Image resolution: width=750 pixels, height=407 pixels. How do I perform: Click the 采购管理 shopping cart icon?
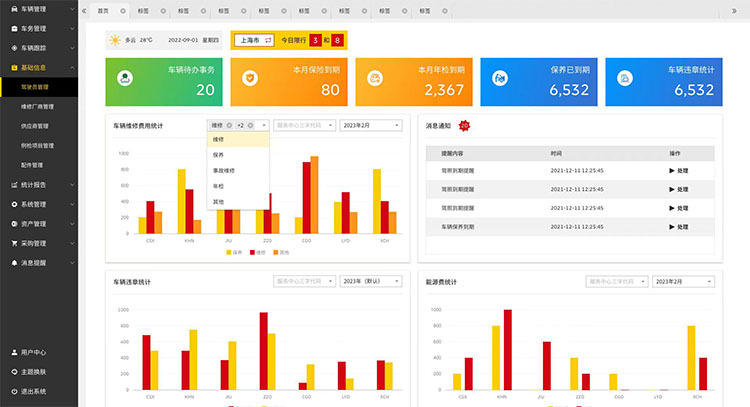pos(14,243)
